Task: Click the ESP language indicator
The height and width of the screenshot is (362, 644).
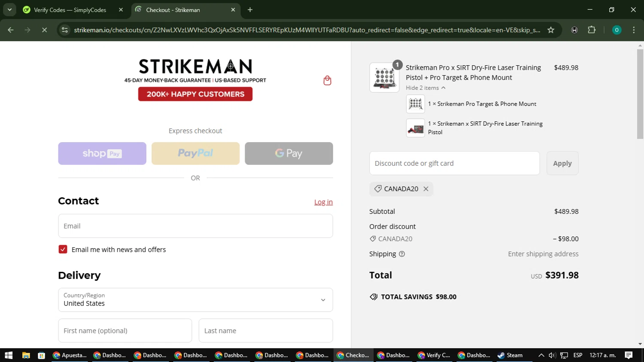Action: [x=578, y=355]
